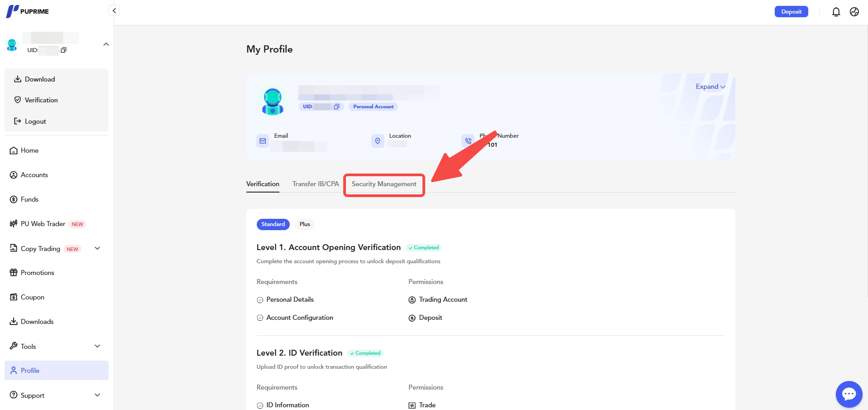Screen dimensions: 868x410
Task: Collapse the sidebar with arrow button
Action: [114, 10]
